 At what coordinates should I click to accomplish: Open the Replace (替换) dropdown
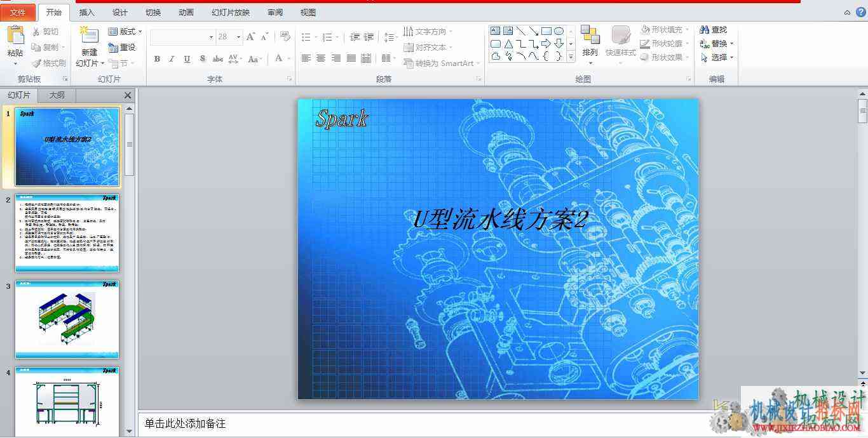717,44
